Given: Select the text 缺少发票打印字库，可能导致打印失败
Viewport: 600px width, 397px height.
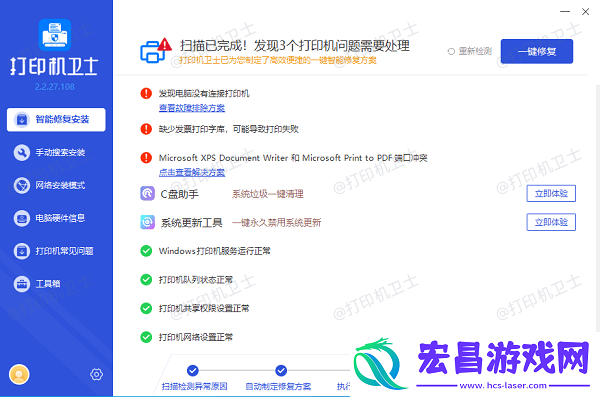Looking at the screenshot, I should pyautogui.click(x=229, y=129).
